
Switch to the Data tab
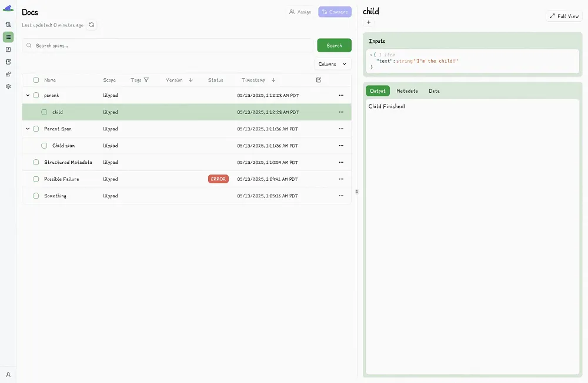click(434, 91)
